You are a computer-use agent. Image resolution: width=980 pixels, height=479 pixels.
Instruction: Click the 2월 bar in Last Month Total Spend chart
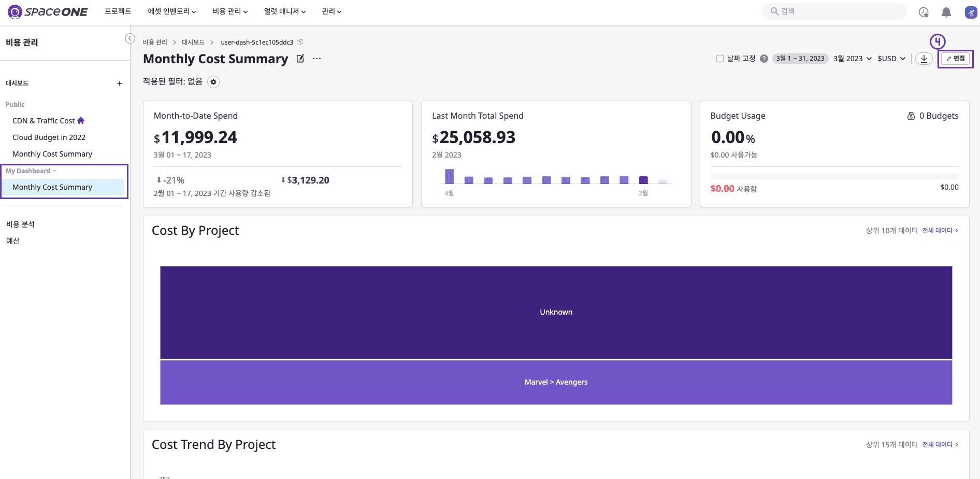click(643, 180)
